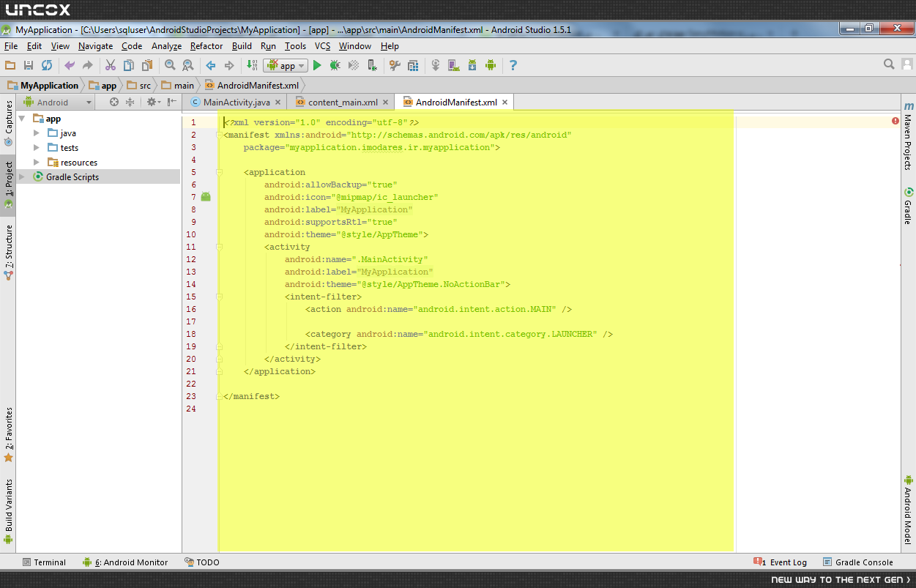This screenshot has width=916, height=588.
Task: Open the Project panel gear settings dropdown
Action: (153, 103)
